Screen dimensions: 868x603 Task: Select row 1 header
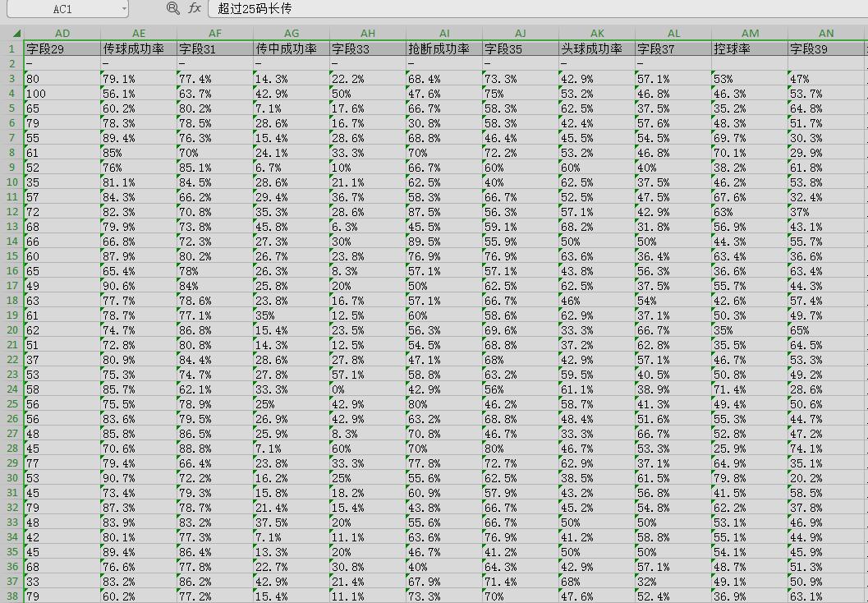(x=12, y=48)
